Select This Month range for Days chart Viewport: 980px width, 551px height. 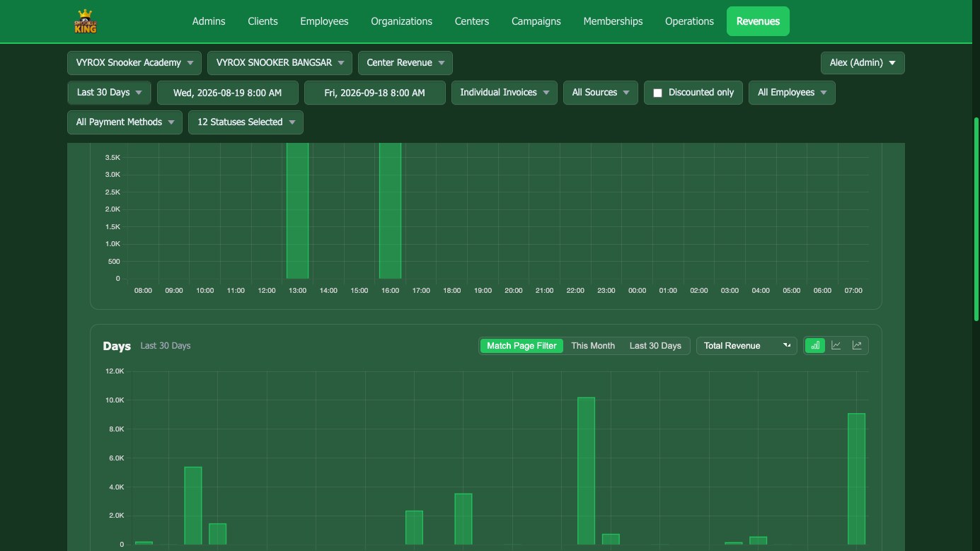[593, 346]
